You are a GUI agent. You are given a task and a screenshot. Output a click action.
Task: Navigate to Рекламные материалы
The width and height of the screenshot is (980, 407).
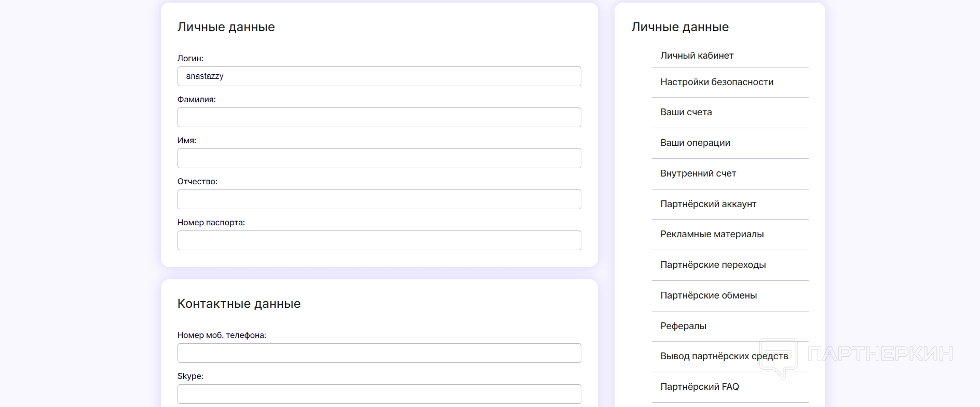click(712, 234)
